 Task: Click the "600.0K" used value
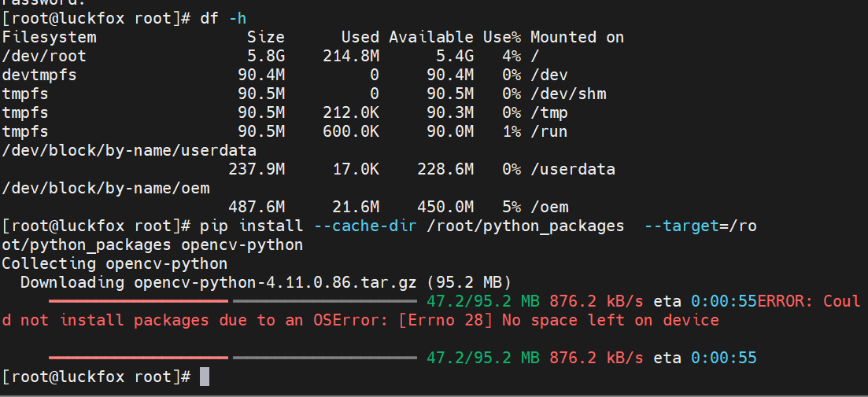351,131
